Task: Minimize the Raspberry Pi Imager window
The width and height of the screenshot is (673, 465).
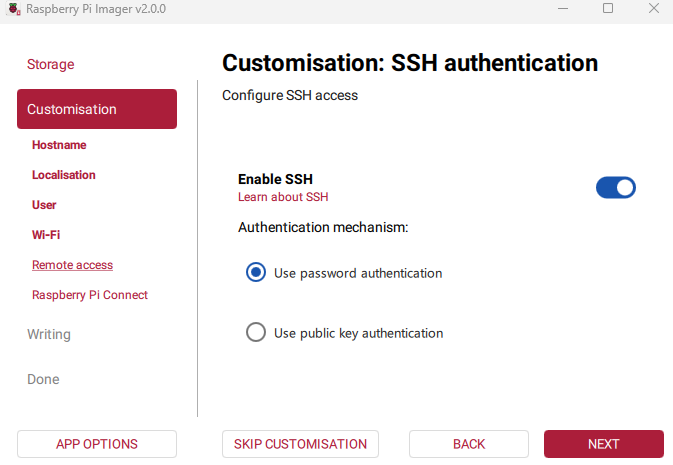Action: pos(563,8)
